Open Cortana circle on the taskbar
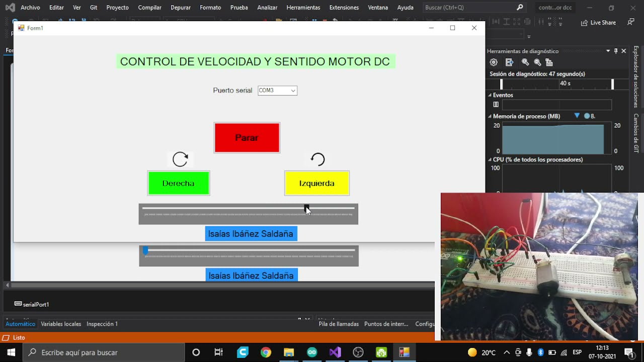The image size is (644, 362). pos(196,352)
